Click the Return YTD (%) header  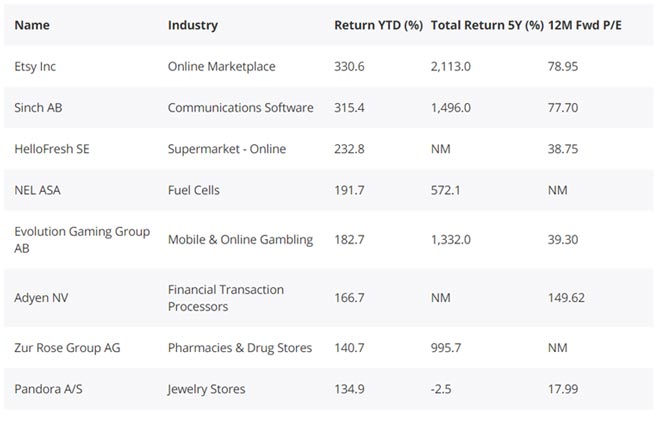coord(378,25)
